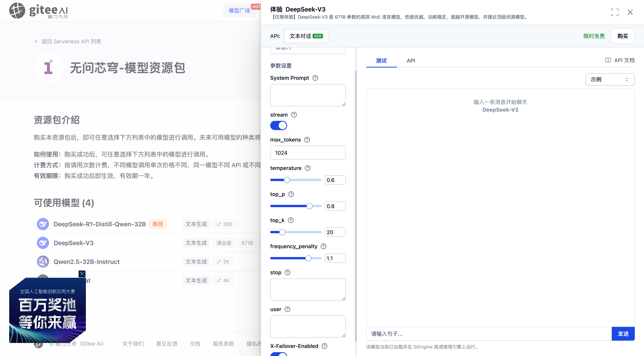
Task: Open help for System Prompt
Action: pos(315,78)
